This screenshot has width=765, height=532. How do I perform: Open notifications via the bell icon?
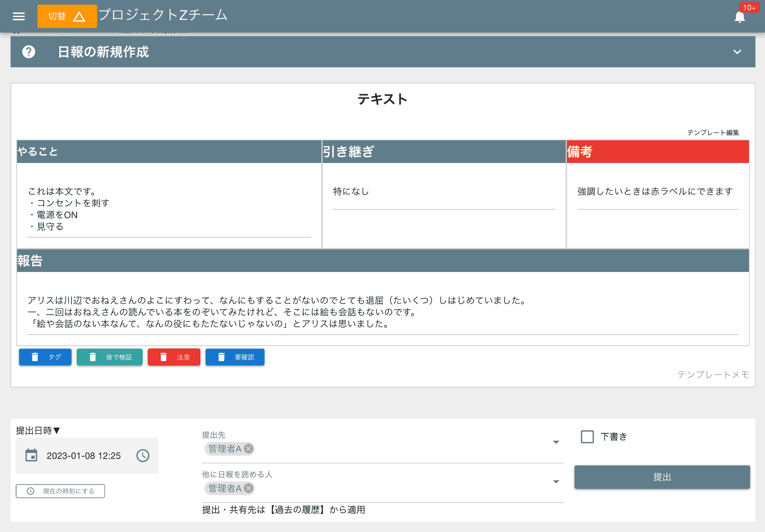point(740,17)
